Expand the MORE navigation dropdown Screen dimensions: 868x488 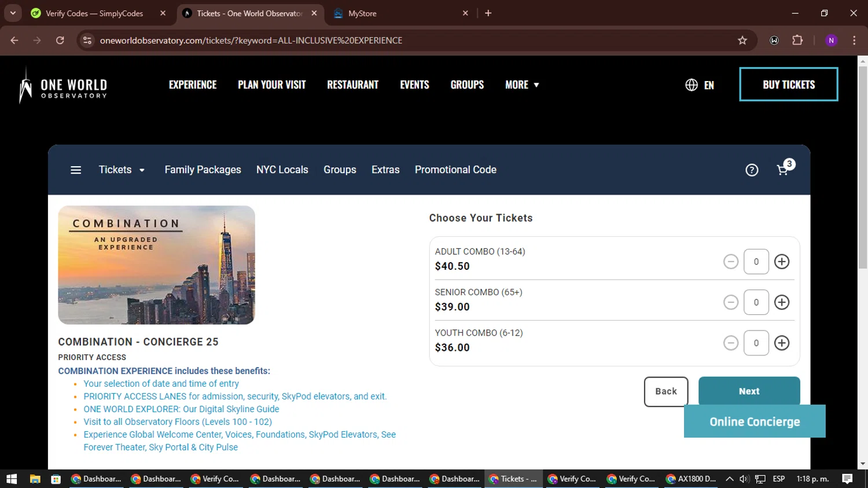pos(522,85)
